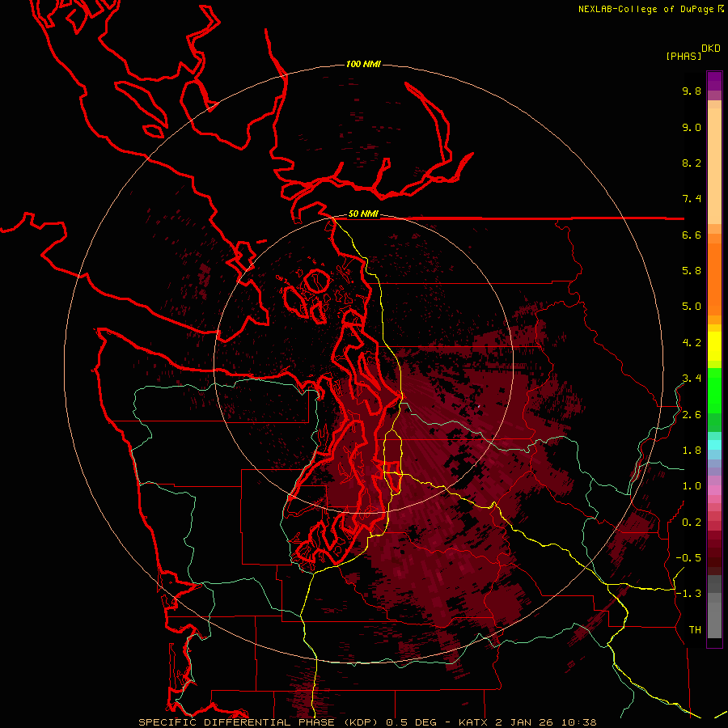Click the bright green band of the color bar
This screenshot has width=728, height=728.
pos(714,390)
